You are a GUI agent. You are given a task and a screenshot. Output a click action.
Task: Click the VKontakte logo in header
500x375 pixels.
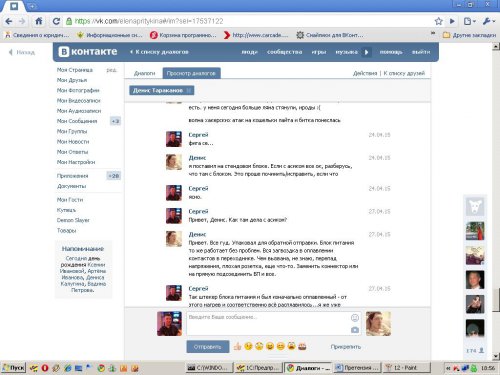88,52
